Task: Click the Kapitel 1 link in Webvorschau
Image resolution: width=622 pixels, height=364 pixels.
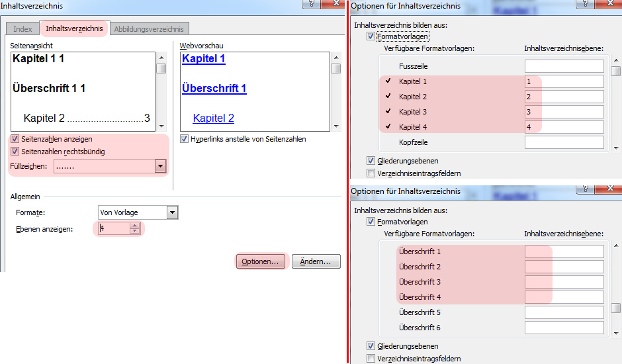Action: pos(203,59)
